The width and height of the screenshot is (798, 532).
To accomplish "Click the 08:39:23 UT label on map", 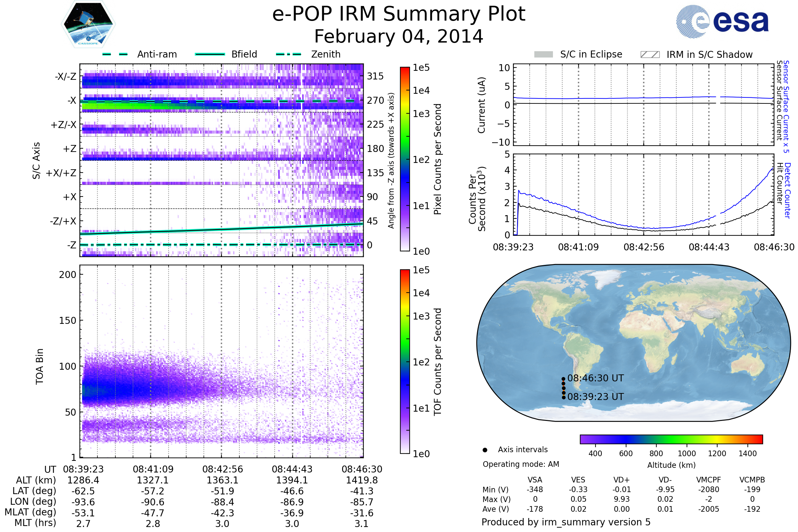I will [595, 397].
